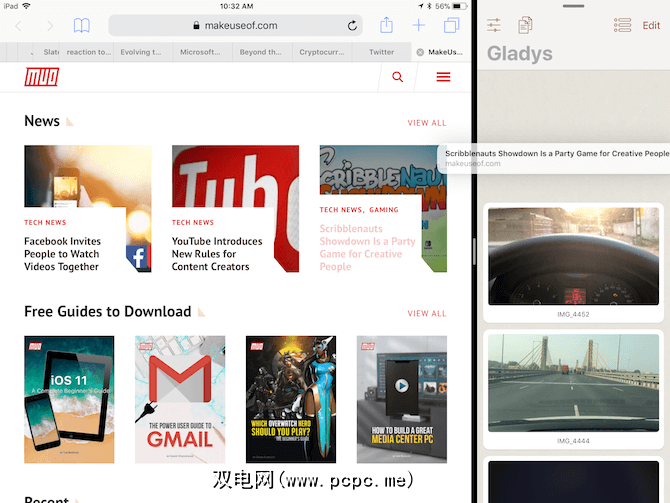670x503 pixels.
Task: Open the Gmail power user guide cover
Action: 180,399
